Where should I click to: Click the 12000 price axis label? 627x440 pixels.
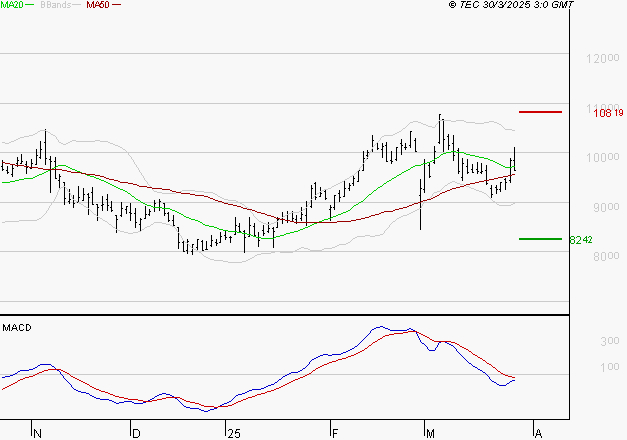tap(603, 58)
